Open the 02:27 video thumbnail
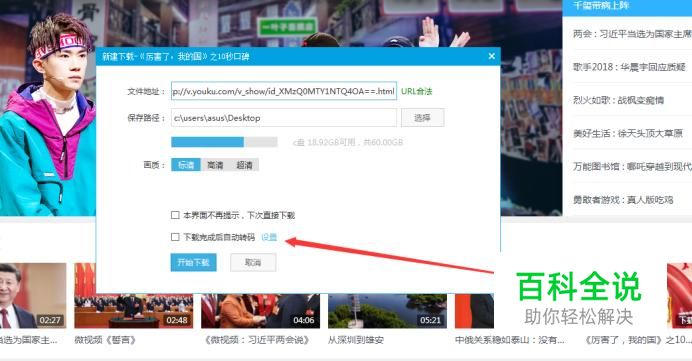The height and width of the screenshot is (361, 692). coord(33,296)
